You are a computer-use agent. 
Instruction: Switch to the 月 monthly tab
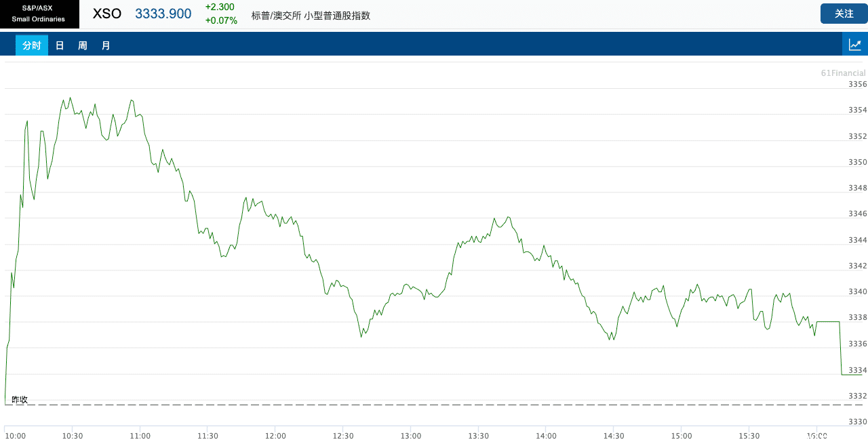coord(106,45)
